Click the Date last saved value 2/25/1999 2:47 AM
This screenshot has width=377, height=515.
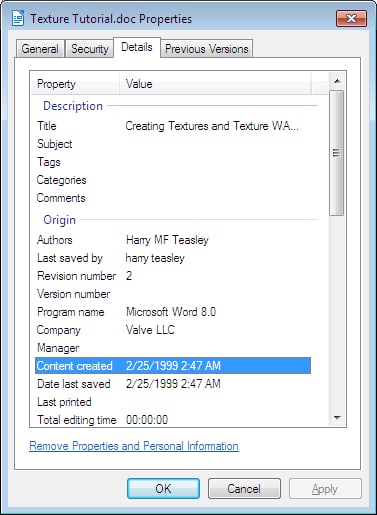pyautogui.click(x=173, y=384)
